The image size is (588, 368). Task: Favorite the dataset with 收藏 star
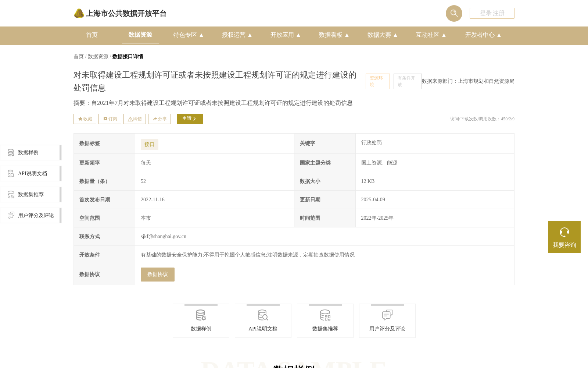click(85, 119)
